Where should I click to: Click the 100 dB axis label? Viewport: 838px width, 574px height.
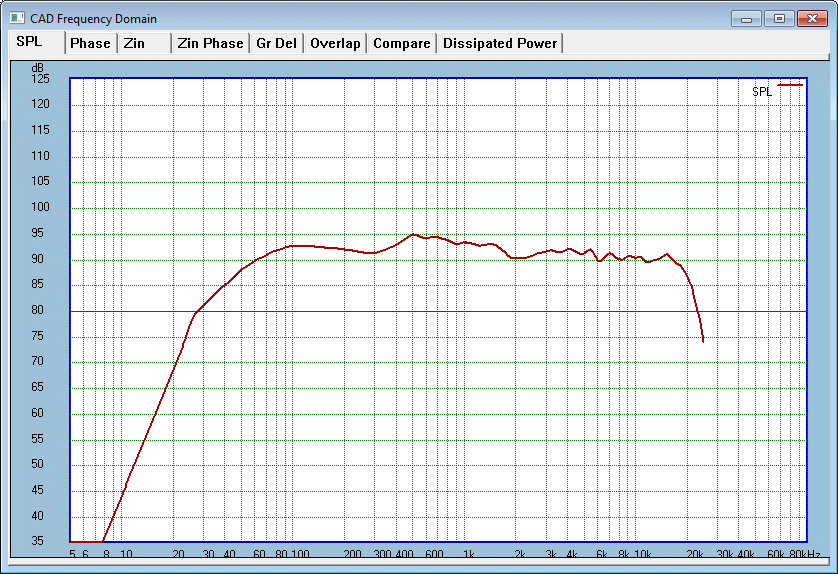40,206
